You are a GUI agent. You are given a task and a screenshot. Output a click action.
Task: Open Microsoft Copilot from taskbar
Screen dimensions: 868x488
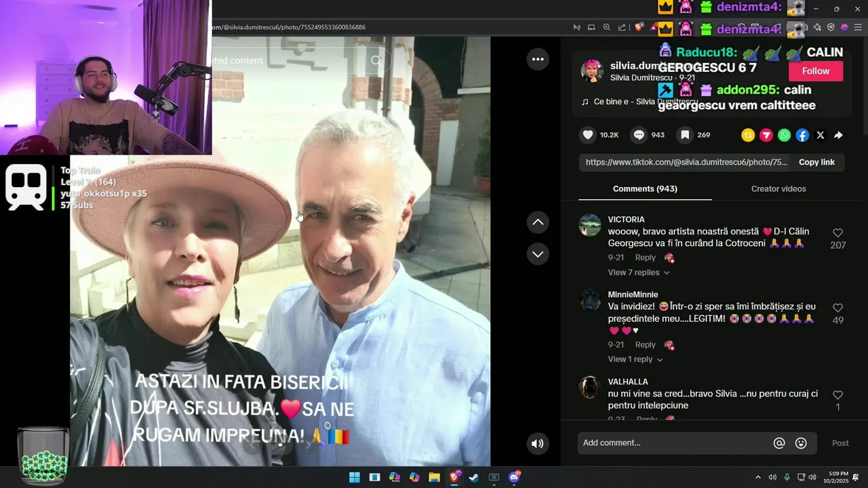point(414,477)
